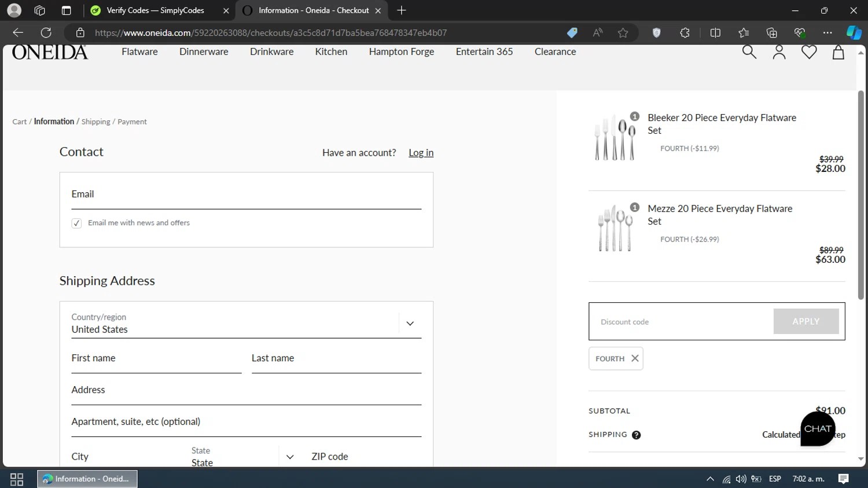Screen dimensions: 868x488
Task: Go back to Cart breadcrumb
Action: [x=20, y=122]
